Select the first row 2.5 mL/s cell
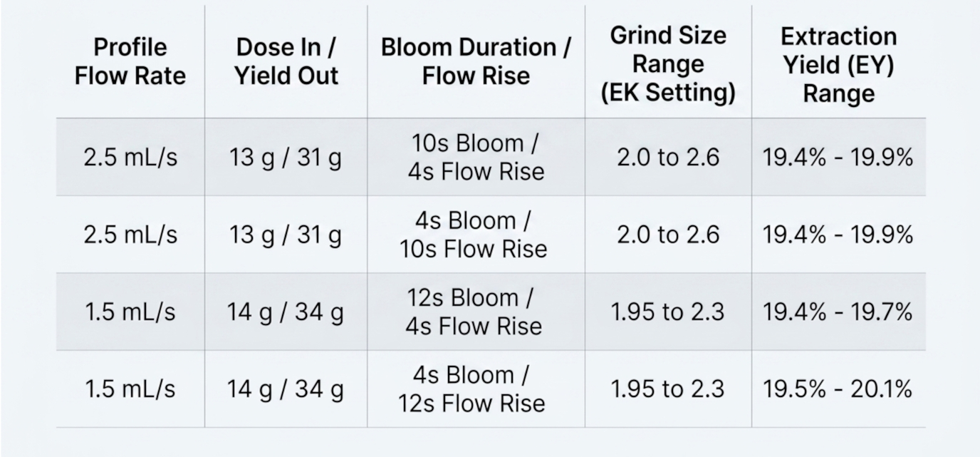The image size is (980, 457). click(130, 158)
